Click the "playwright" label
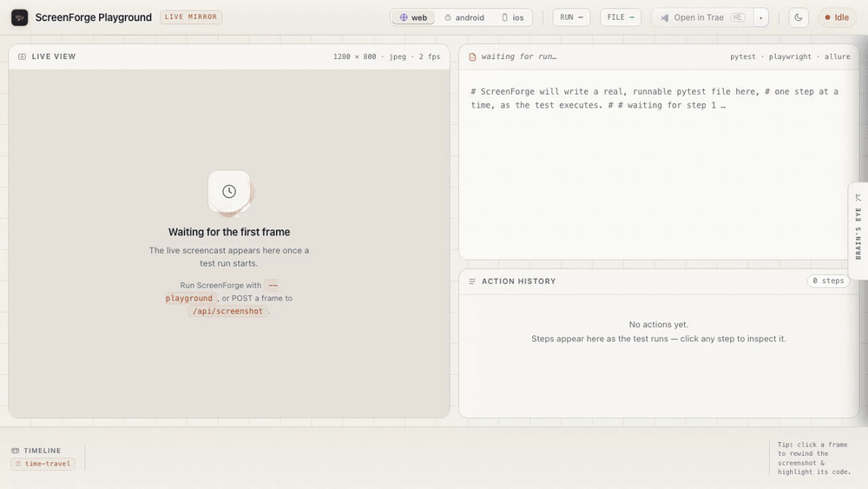Viewport: 868px width, 489px height. [790, 56]
